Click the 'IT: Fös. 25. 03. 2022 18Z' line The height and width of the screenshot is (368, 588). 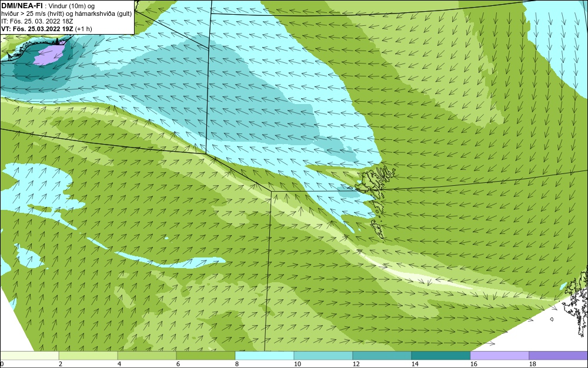click(x=37, y=21)
